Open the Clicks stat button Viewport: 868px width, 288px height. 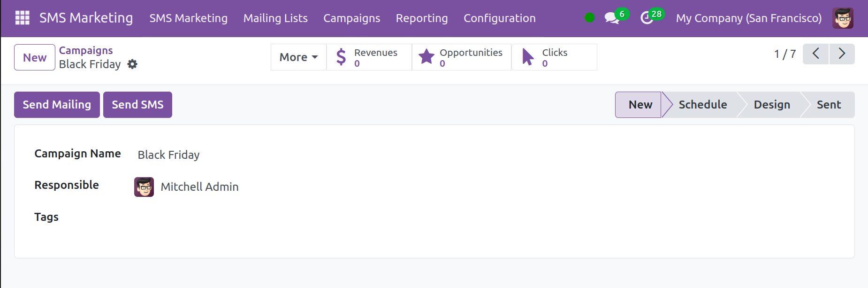click(554, 57)
